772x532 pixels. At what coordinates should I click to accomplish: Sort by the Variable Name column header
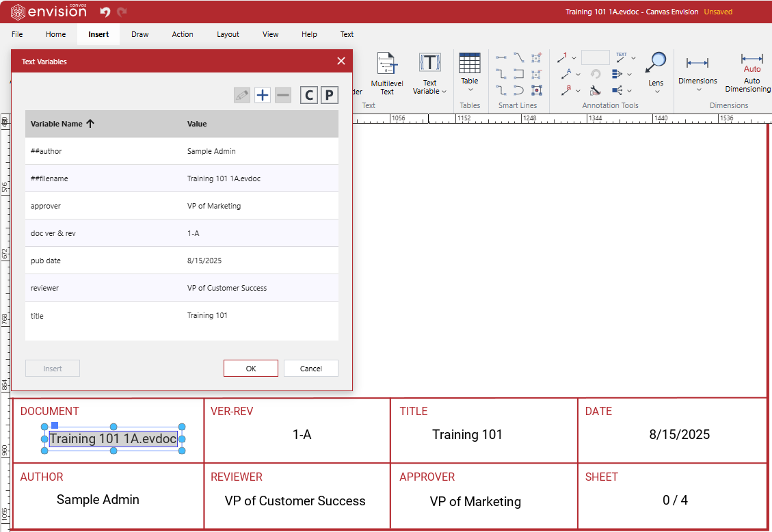coord(62,124)
